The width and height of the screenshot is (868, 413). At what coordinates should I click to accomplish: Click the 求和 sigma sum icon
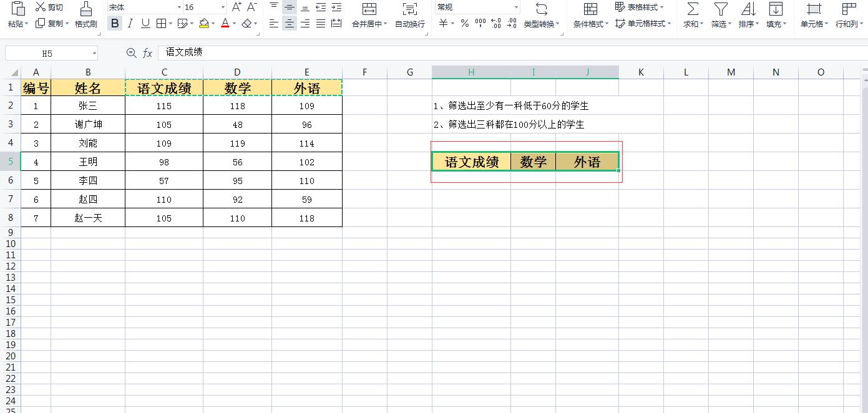[x=693, y=9]
